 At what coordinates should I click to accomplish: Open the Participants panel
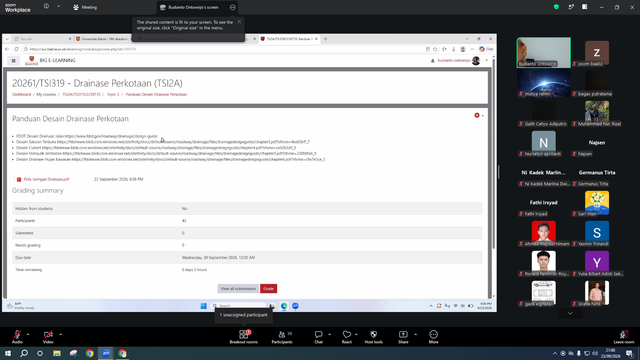[282, 337]
